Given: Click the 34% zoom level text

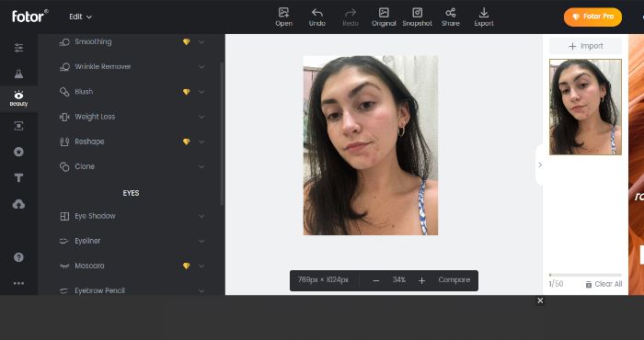Looking at the screenshot, I should tap(398, 280).
